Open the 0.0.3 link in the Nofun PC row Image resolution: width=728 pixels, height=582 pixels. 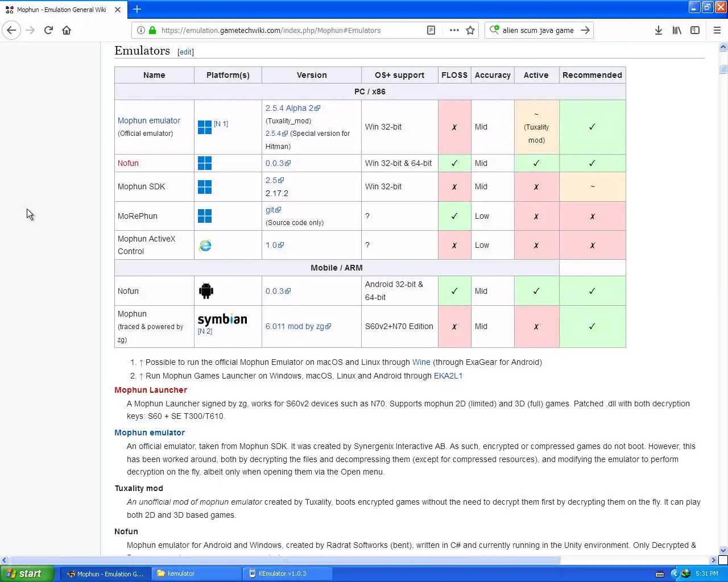point(278,163)
